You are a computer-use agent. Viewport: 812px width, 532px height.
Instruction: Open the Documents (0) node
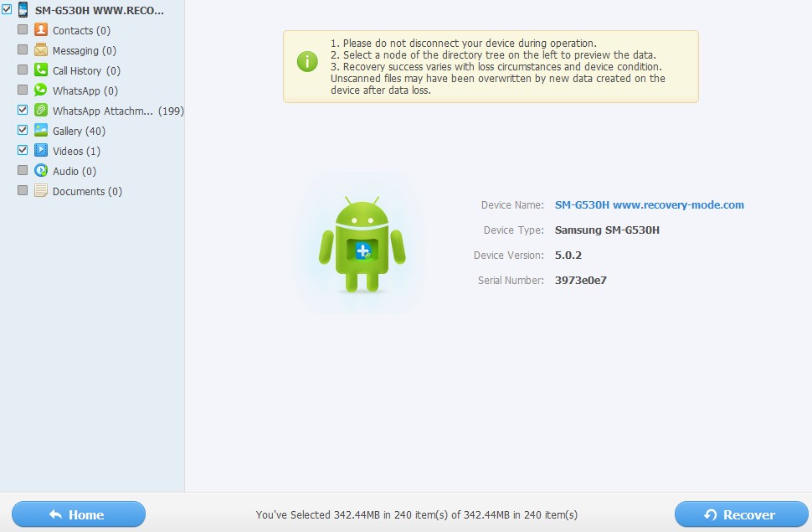(x=87, y=191)
